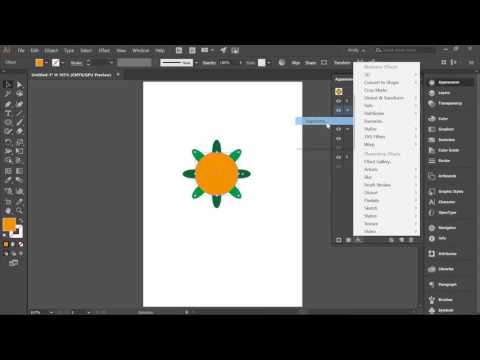Set color mode button under fill swatch
The image size is (480, 360).
6,244
